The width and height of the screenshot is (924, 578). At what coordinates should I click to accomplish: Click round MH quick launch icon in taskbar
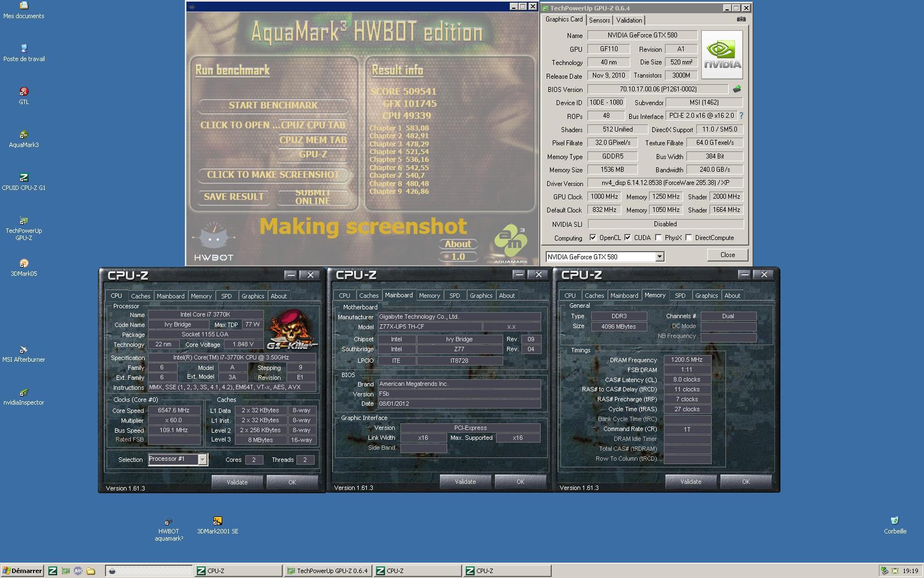click(78, 571)
